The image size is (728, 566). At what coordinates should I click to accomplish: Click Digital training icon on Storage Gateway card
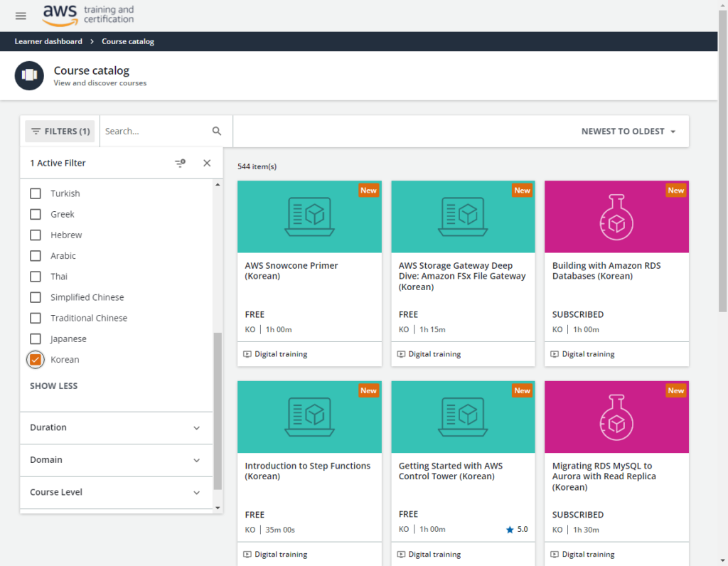pyautogui.click(x=401, y=354)
